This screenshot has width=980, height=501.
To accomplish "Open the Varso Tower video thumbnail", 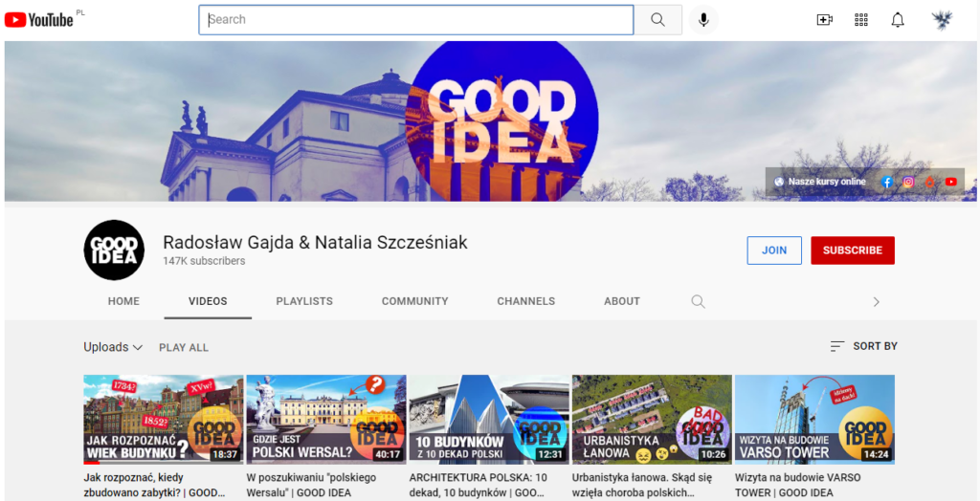I will click(x=815, y=420).
